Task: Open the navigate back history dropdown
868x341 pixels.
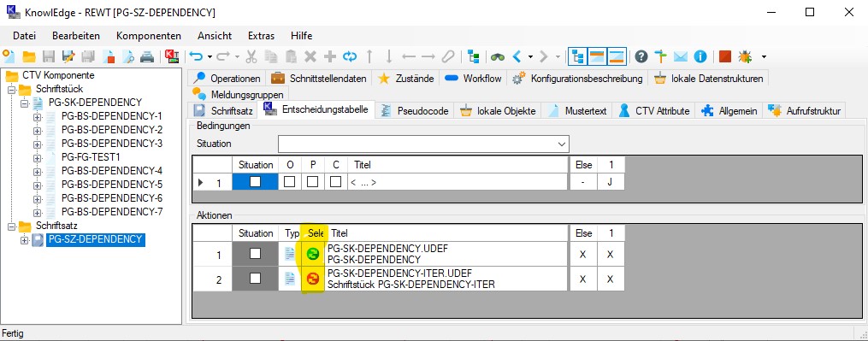Action: pos(530,56)
